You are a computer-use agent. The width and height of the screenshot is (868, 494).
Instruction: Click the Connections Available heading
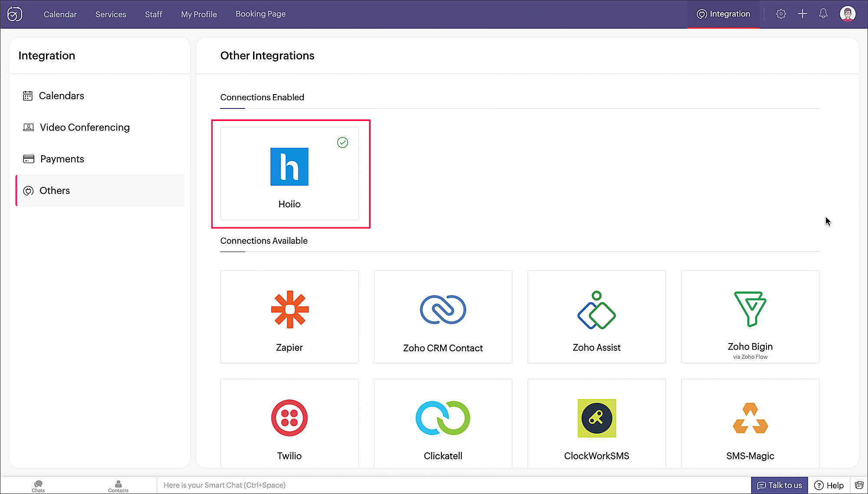(264, 241)
